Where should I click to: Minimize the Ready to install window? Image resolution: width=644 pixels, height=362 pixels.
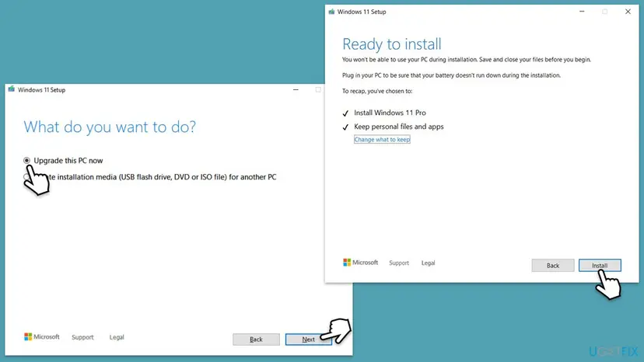click(582, 12)
